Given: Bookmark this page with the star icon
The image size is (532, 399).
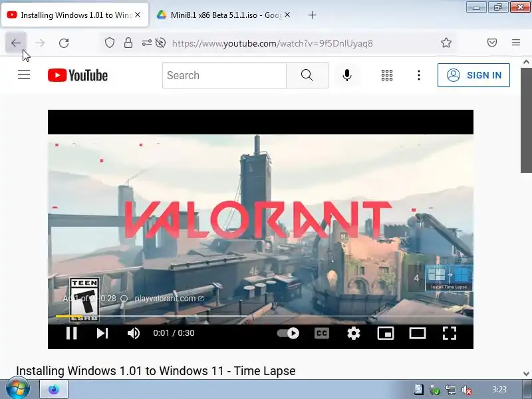Looking at the screenshot, I should click(446, 43).
